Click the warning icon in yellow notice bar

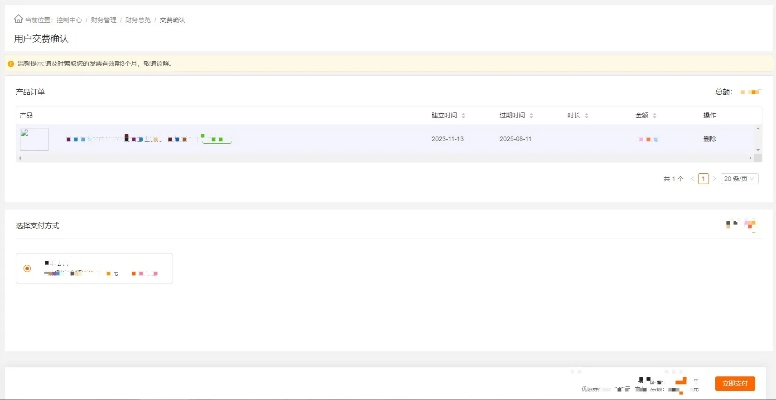11,63
